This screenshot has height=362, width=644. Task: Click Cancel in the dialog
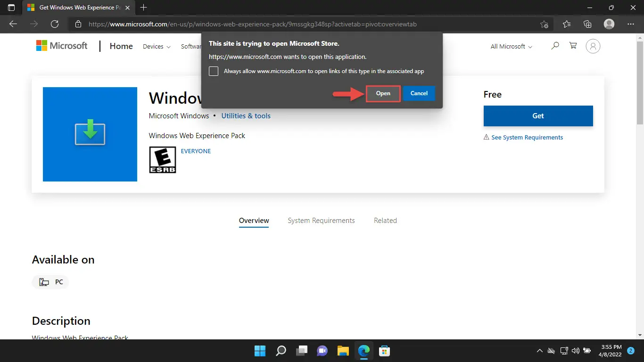[419, 93]
